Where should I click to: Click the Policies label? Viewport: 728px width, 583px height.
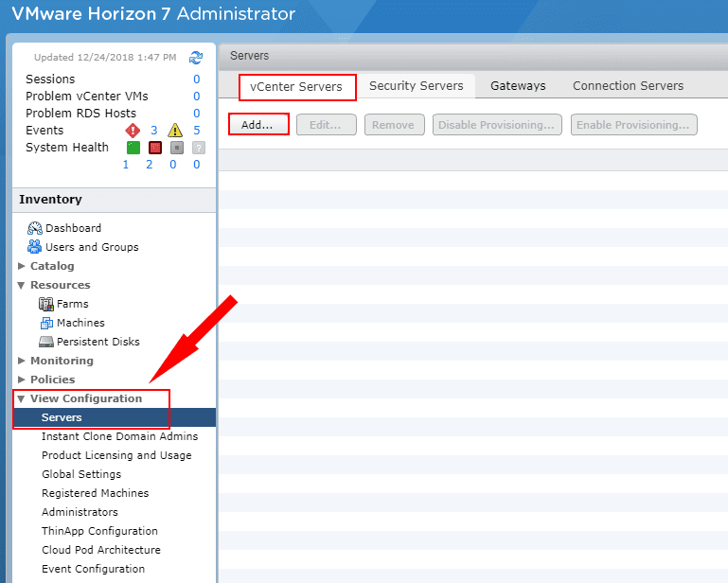52,380
